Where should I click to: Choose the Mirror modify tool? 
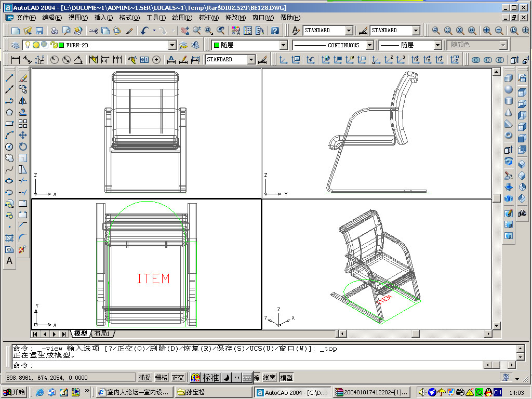pyautogui.click(x=23, y=101)
